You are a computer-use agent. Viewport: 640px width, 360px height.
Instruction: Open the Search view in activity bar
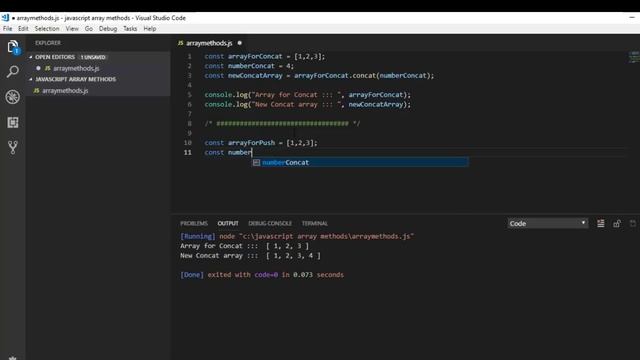tap(13, 72)
